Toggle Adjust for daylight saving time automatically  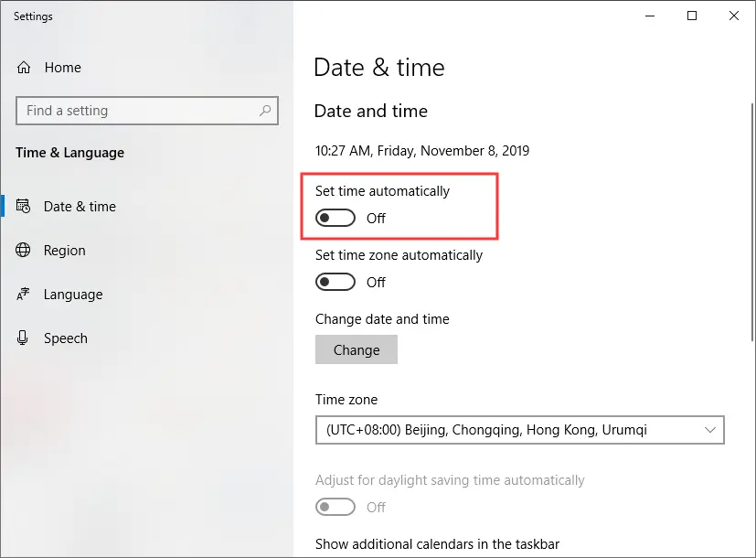[x=335, y=507]
